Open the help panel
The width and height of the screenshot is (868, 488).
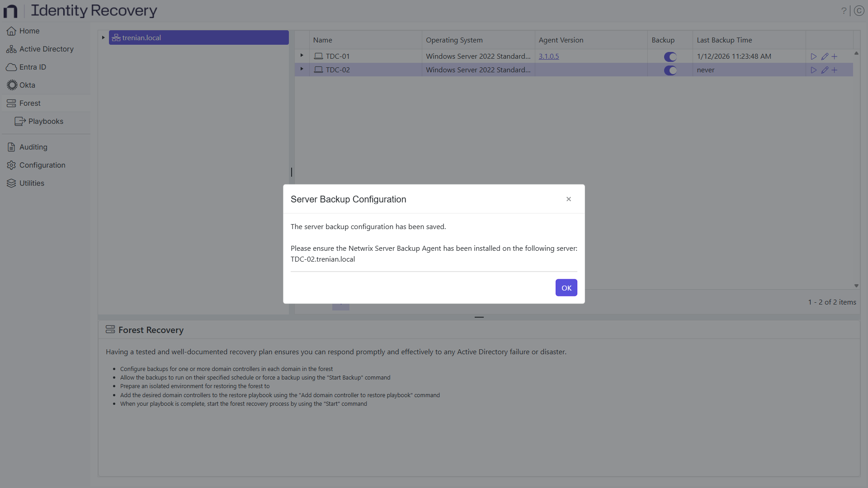[844, 10]
